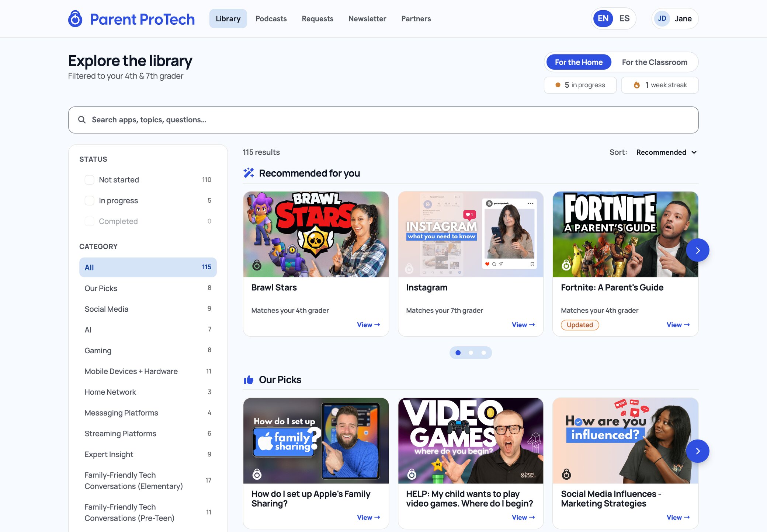767x532 pixels.
Task: Click the search magnifier icon
Action: (x=82, y=120)
